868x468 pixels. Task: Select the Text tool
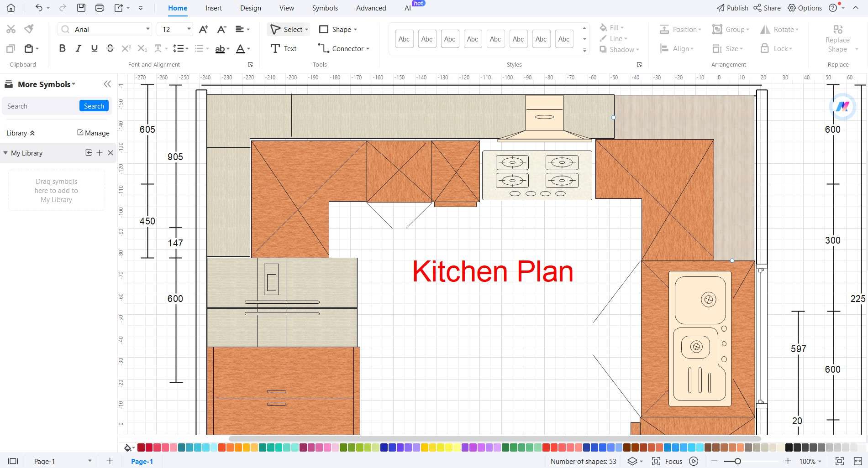pos(283,48)
